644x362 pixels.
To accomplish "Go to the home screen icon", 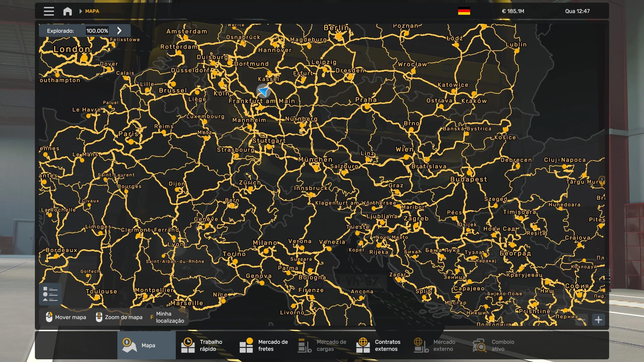I will pos(67,11).
